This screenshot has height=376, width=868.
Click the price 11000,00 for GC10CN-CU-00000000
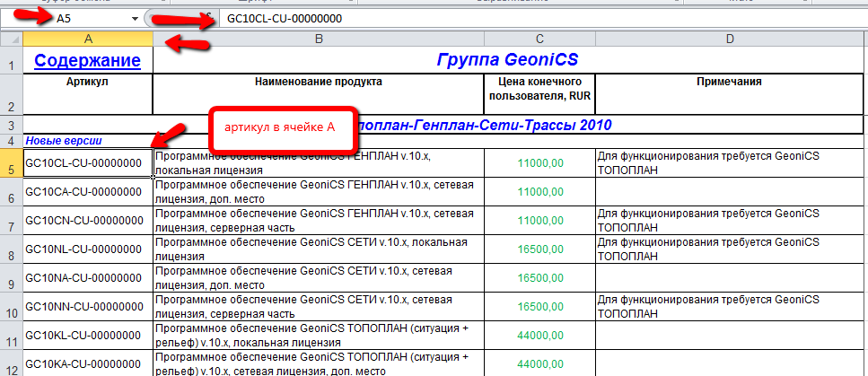[x=539, y=221]
